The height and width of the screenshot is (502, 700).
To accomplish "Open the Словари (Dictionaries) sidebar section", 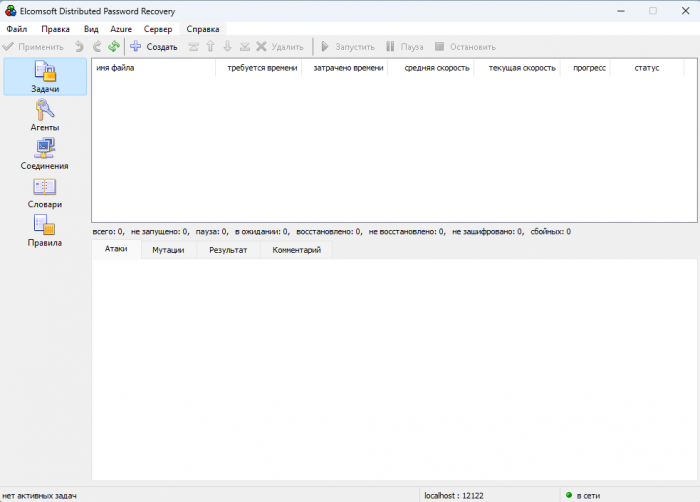I will (x=45, y=192).
